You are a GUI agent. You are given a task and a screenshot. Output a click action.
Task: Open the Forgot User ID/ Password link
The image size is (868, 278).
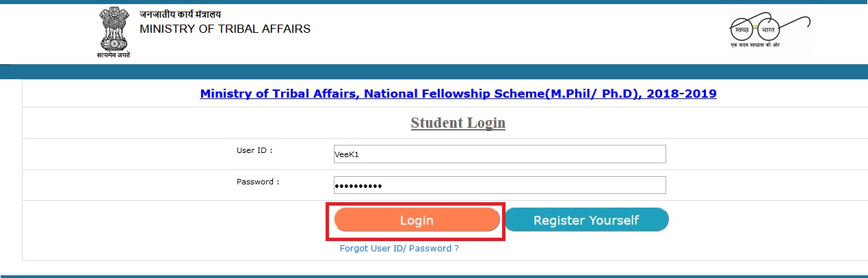point(399,249)
